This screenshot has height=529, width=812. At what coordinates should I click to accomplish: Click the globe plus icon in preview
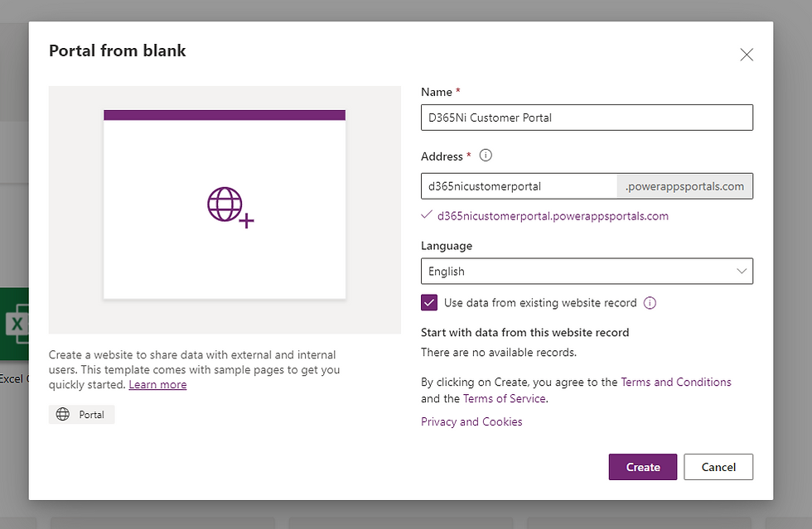tap(230, 207)
